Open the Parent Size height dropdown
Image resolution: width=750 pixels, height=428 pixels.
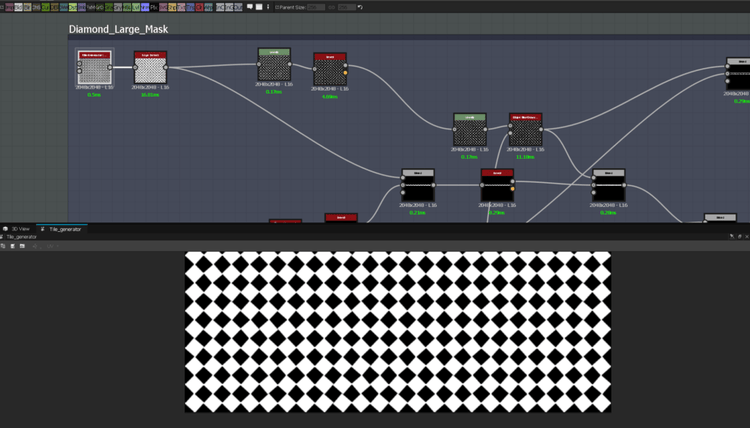click(x=345, y=7)
